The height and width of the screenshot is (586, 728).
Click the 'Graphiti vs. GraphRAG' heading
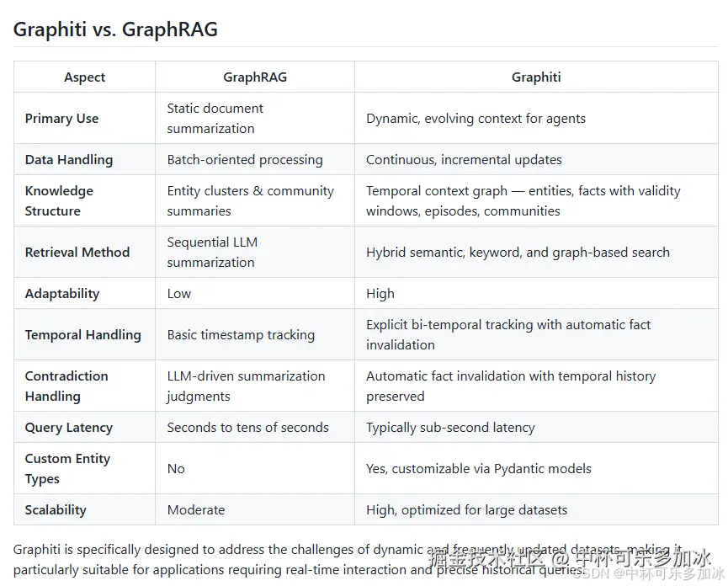(115, 29)
